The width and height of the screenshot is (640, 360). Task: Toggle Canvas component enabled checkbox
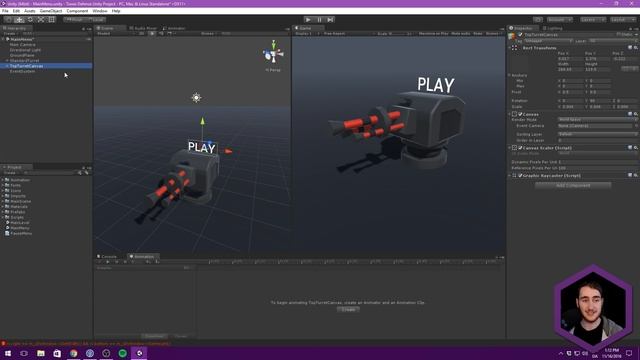(520, 114)
